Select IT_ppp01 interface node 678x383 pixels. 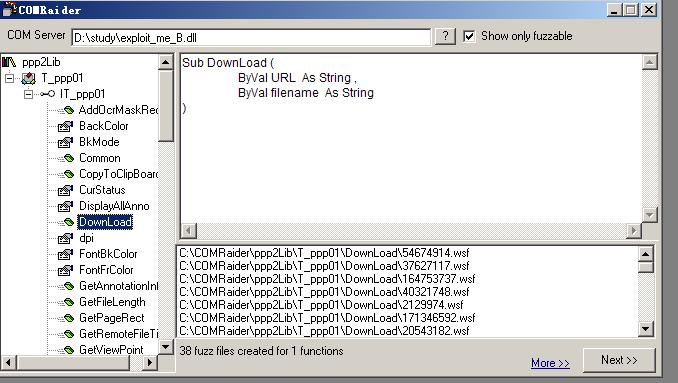coord(83,94)
